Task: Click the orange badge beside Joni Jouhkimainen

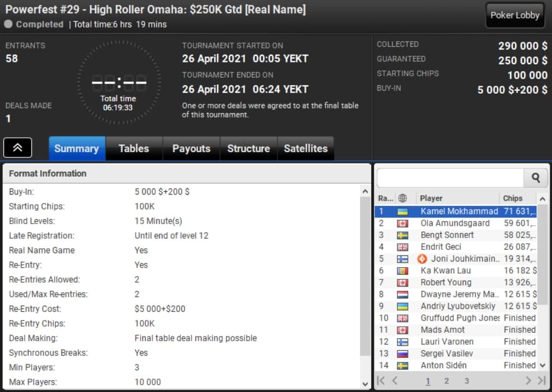Action: (422, 259)
